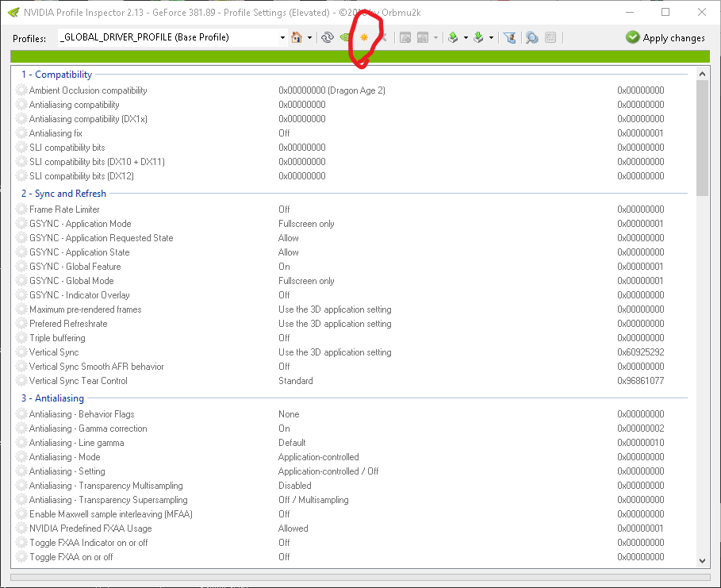Screen dimensions: 721x588
Task: Click the hex value 0x96861077
Action: click(x=641, y=381)
